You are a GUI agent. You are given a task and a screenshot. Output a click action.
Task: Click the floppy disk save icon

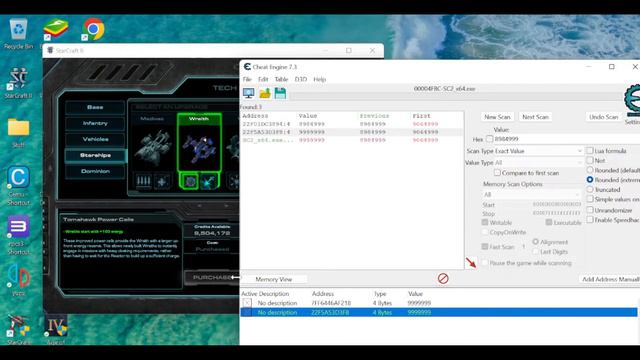click(x=280, y=93)
